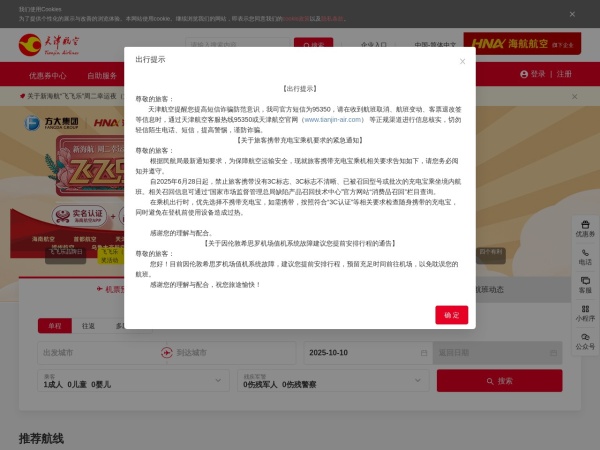Open 电话 sidebar icon
Image resolution: width=600 pixels, height=450 pixels.
tap(585, 258)
